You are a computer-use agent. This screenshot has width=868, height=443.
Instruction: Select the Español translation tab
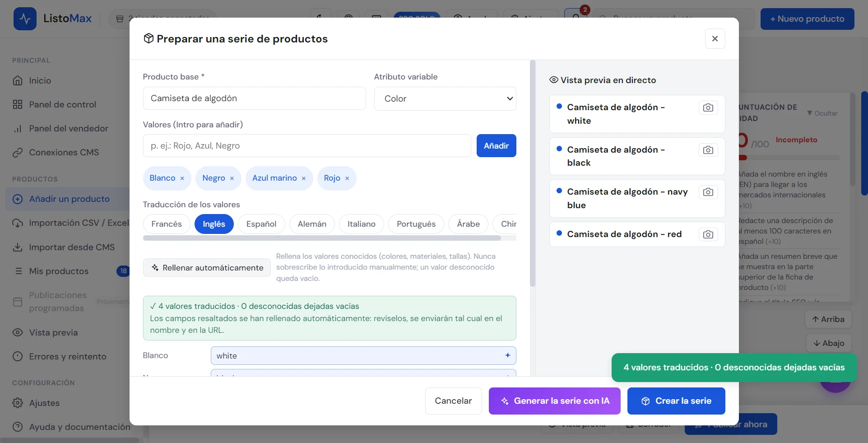261,224
